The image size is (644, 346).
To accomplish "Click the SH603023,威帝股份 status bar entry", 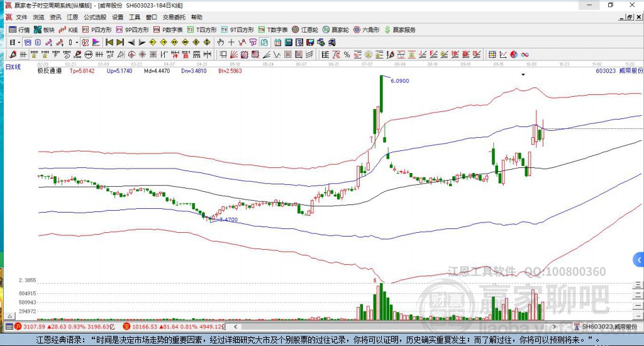I will [x=606, y=326].
